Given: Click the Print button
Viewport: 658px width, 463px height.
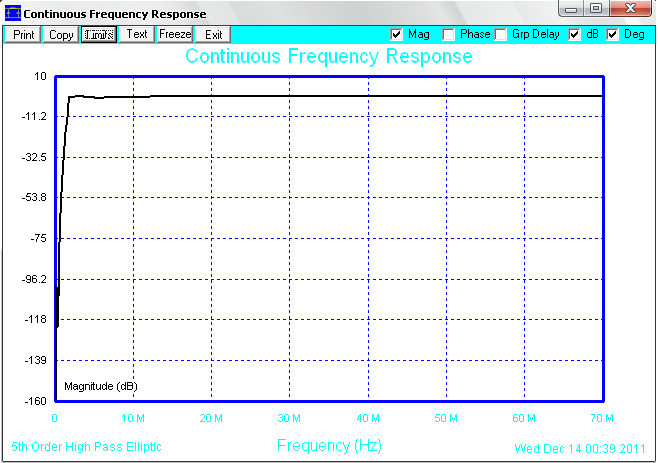Looking at the screenshot, I should pos(23,34).
